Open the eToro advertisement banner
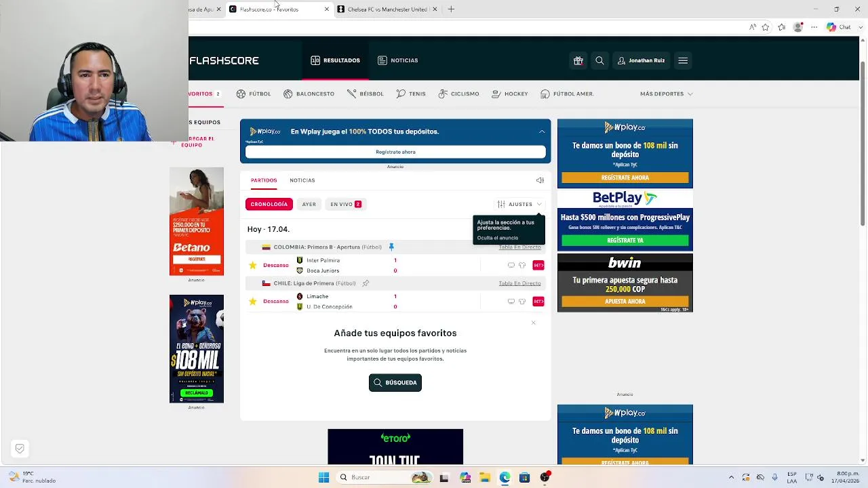Viewport: 868px width, 488px height. (395, 447)
